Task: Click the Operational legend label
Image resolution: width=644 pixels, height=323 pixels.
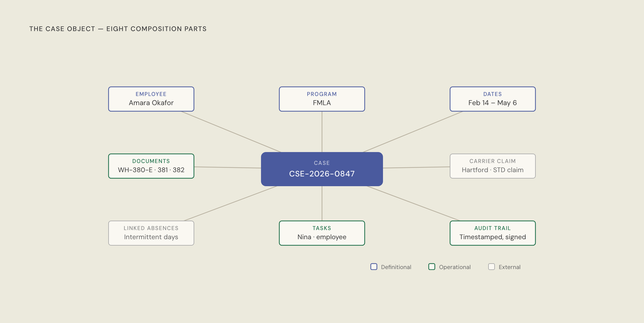Action: pyautogui.click(x=455, y=267)
